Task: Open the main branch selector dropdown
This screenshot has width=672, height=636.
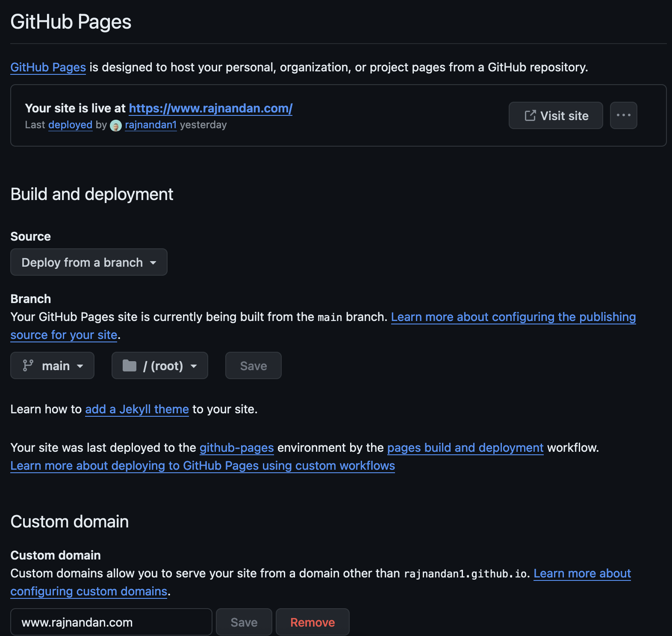Action: click(52, 365)
